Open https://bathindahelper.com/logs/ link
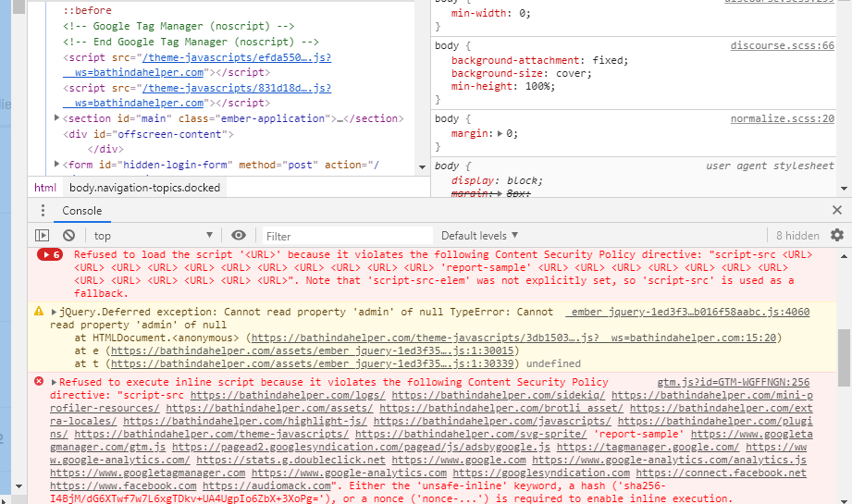Viewport: 852px width, 504px height. click(288, 395)
